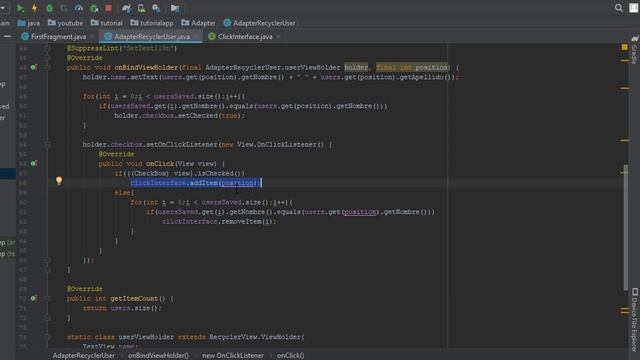The width and height of the screenshot is (640, 360).
Task: Run the app with the green play icon
Action: (x=20, y=8)
